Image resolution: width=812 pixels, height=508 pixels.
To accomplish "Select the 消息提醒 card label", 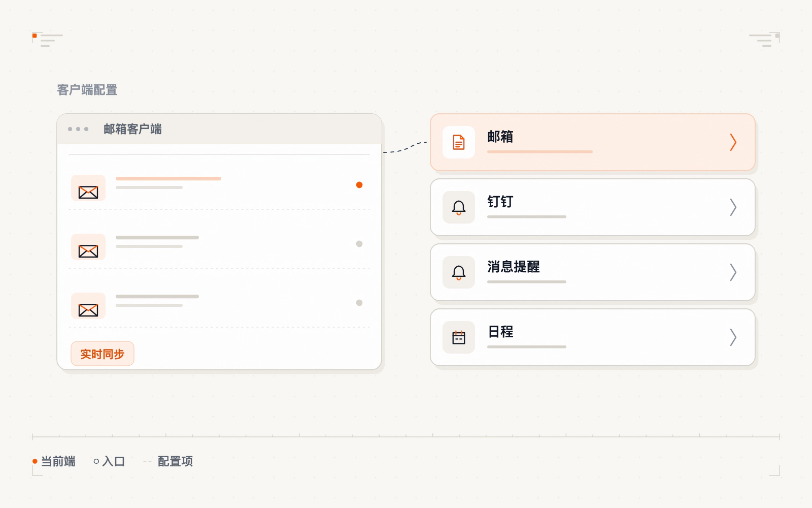I will pyautogui.click(x=514, y=267).
